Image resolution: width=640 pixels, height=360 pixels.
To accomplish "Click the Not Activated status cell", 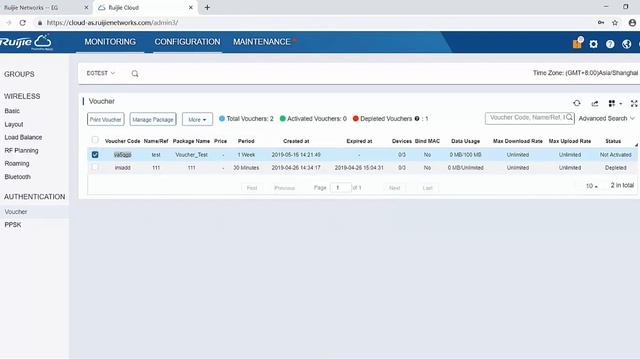I will click(x=616, y=155).
